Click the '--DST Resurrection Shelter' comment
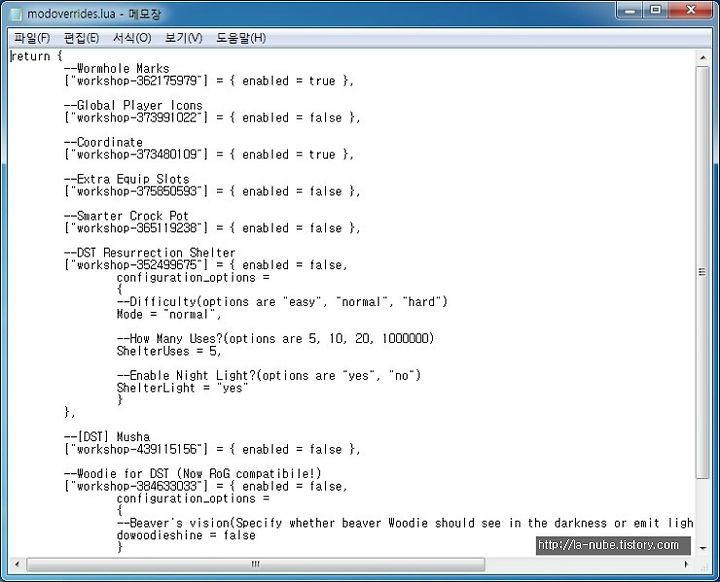 point(150,253)
